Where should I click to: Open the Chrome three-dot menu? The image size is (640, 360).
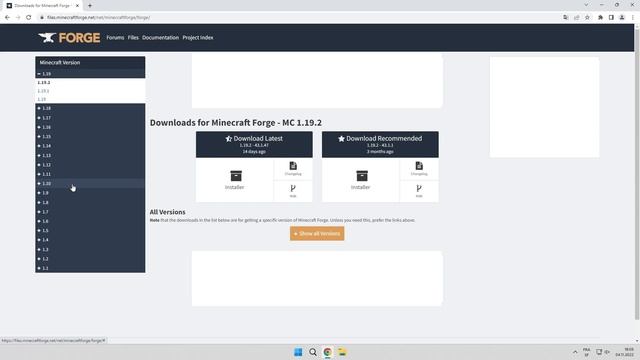click(x=633, y=18)
